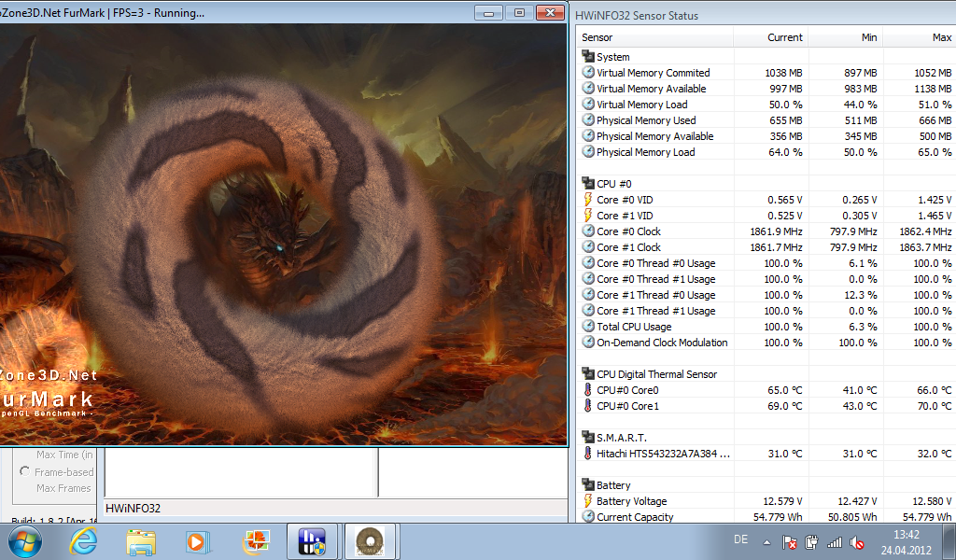Click the Battery group icon
The width and height of the screenshot is (956, 560).
click(x=588, y=484)
